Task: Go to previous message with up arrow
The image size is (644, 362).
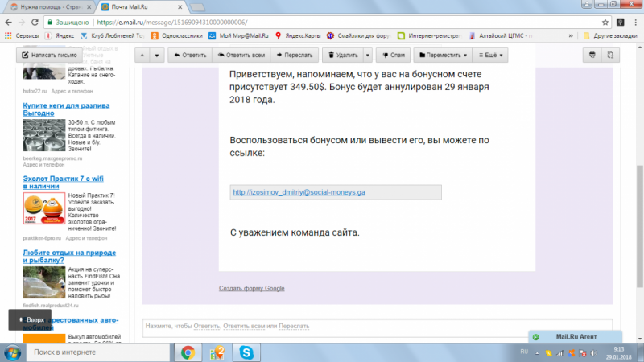Action: click(142, 55)
